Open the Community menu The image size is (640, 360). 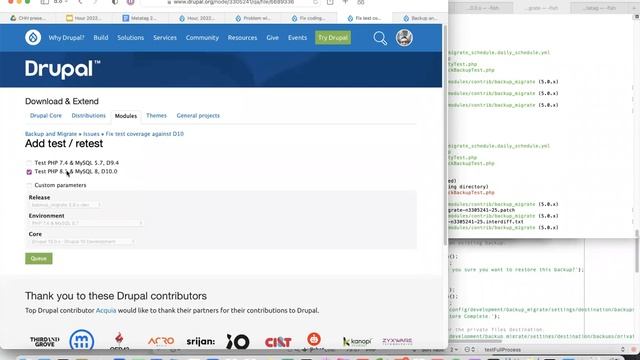(x=202, y=38)
